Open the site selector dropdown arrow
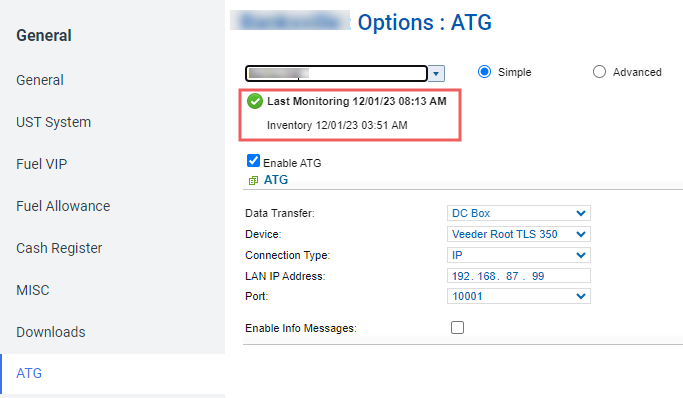The height and width of the screenshot is (398, 683). click(x=436, y=74)
